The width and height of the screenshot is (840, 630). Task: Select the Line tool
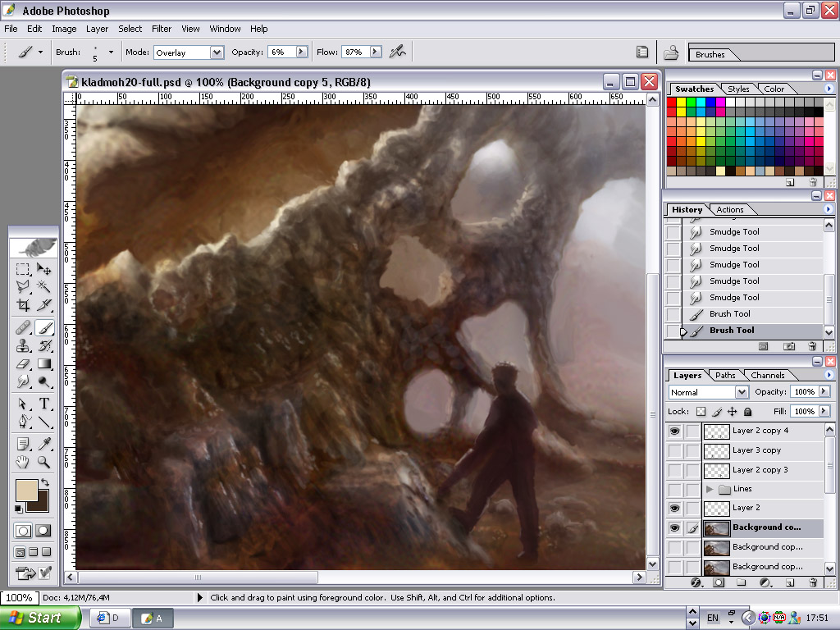pos(44,422)
